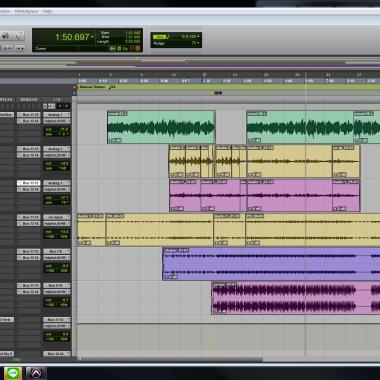The image size is (380, 380).
Task: Select the Scrubber speaker tool
Action: 5,36
